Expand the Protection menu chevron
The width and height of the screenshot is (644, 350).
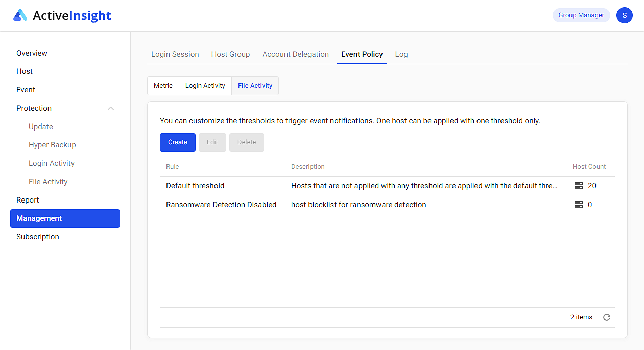[x=111, y=108]
